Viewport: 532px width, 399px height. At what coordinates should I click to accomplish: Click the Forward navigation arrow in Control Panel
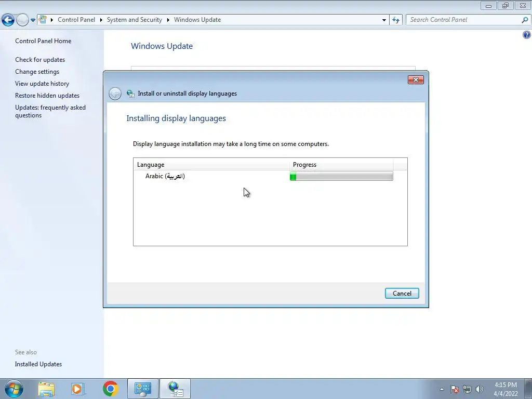[x=22, y=20]
